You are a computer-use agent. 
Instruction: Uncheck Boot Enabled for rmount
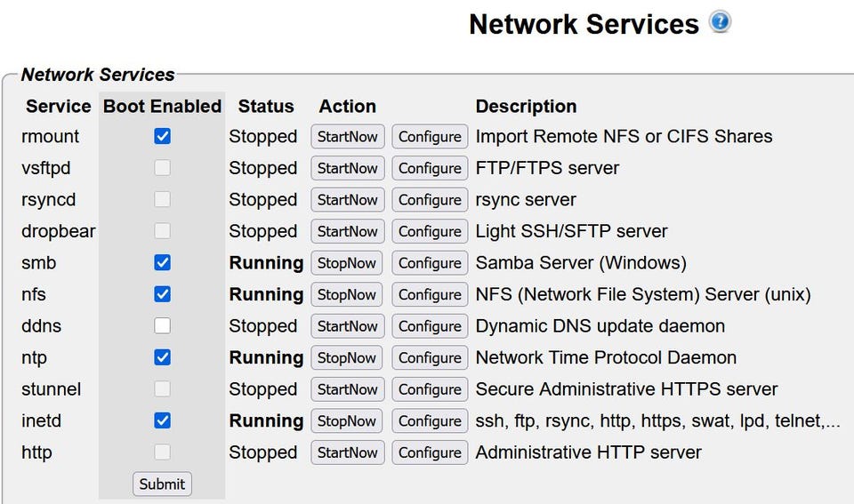pyautogui.click(x=162, y=136)
